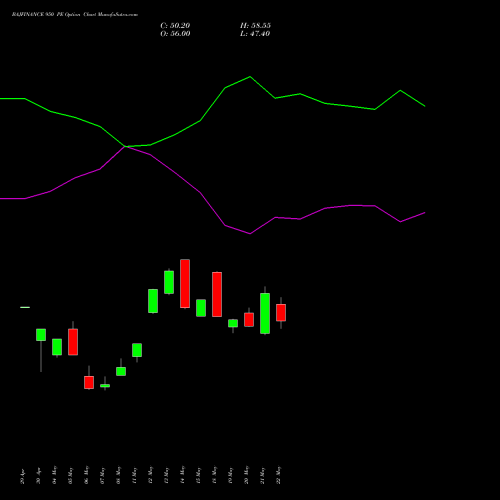500x500 pixels.
Task: Click the green indicator line peak
Action: [x=250, y=77]
